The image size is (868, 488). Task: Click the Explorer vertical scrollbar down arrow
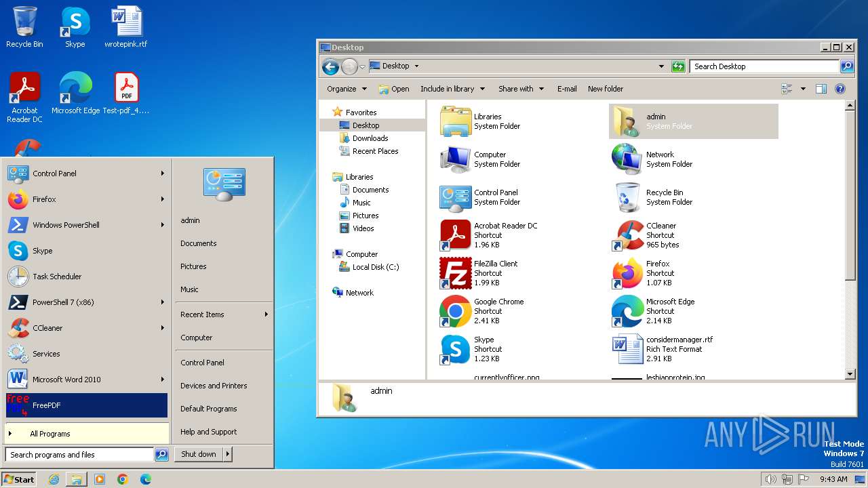[x=850, y=374]
